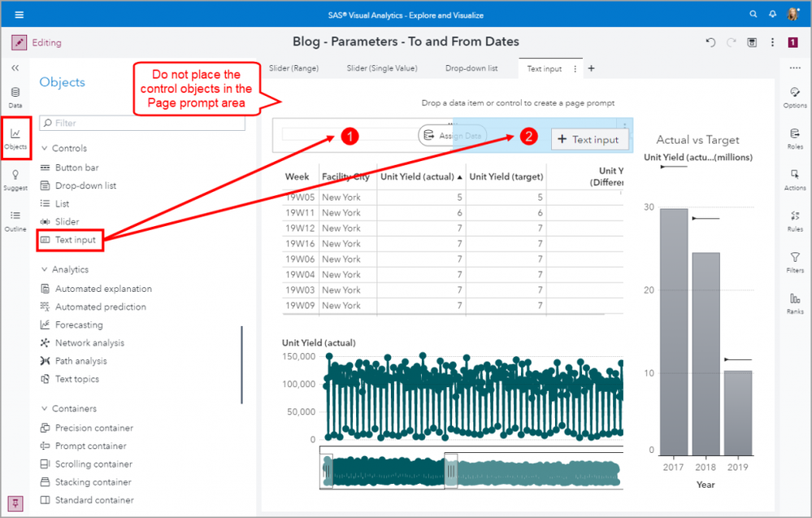
Task: Open the Filters pane icon
Action: click(x=795, y=261)
